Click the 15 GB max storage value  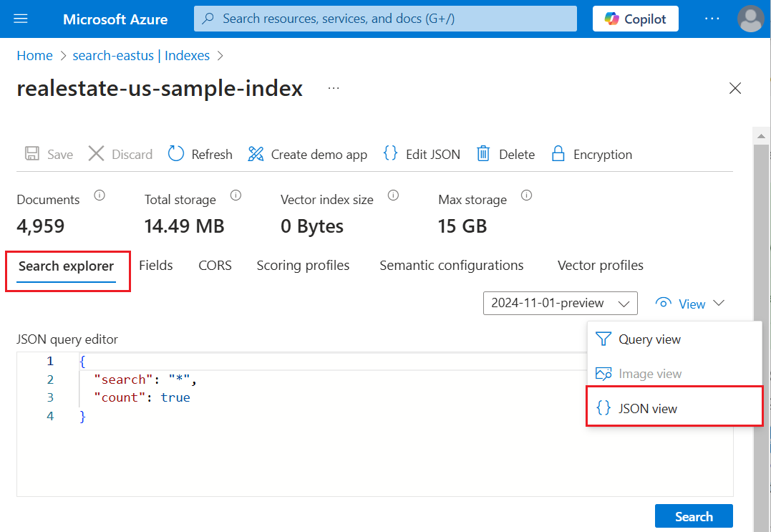point(462,226)
